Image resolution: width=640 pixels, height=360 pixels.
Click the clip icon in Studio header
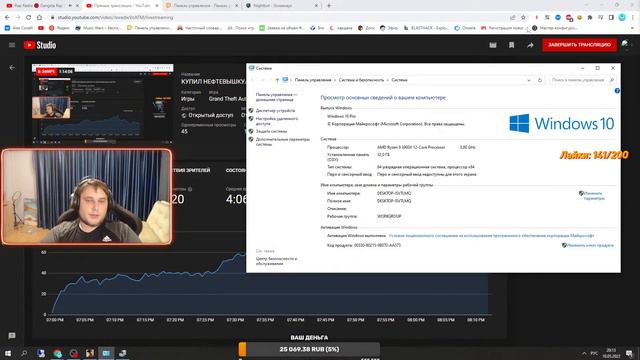pyautogui.click(x=493, y=45)
